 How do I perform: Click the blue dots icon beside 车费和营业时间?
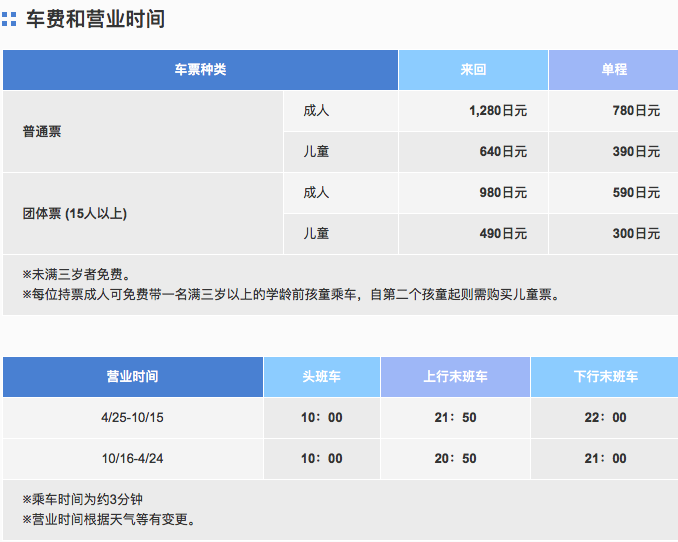pyautogui.click(x=9, y=19)
